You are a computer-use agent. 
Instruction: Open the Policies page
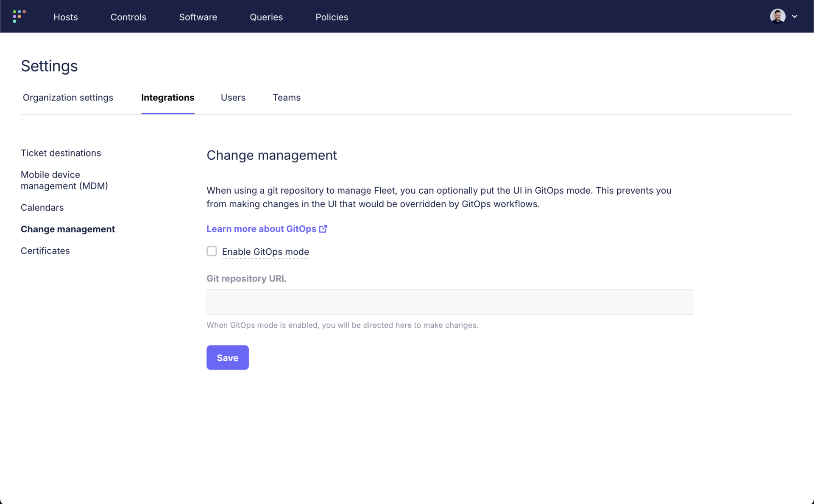point(332,17)
